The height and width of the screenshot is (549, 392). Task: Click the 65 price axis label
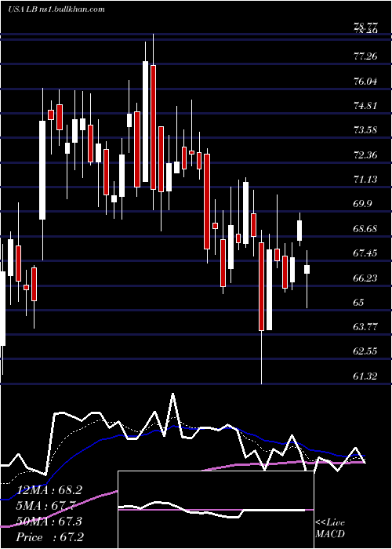tap(359, 303)
